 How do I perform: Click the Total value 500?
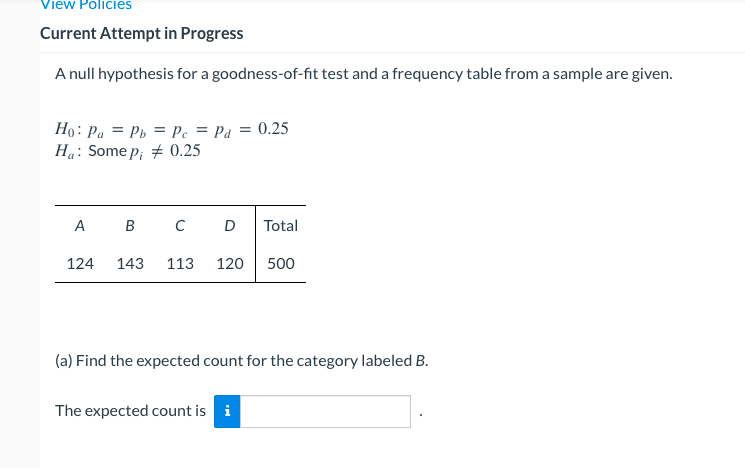point(281,264)
